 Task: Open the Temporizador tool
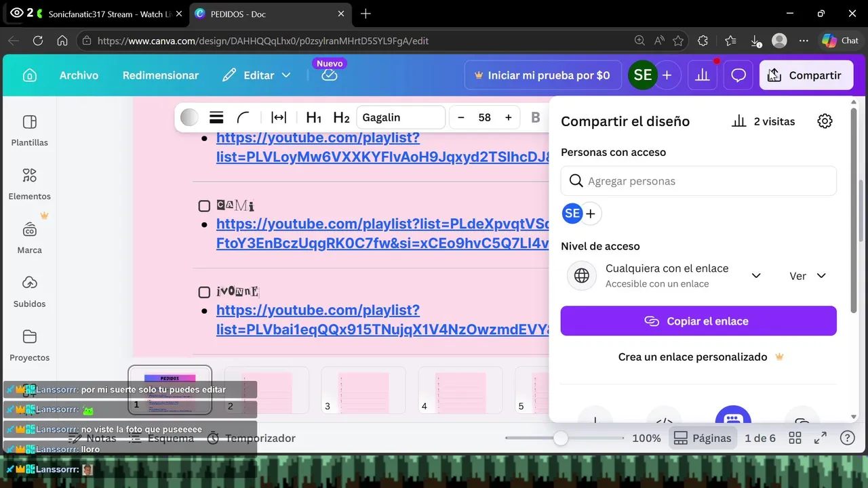click(x=251, y=439)
